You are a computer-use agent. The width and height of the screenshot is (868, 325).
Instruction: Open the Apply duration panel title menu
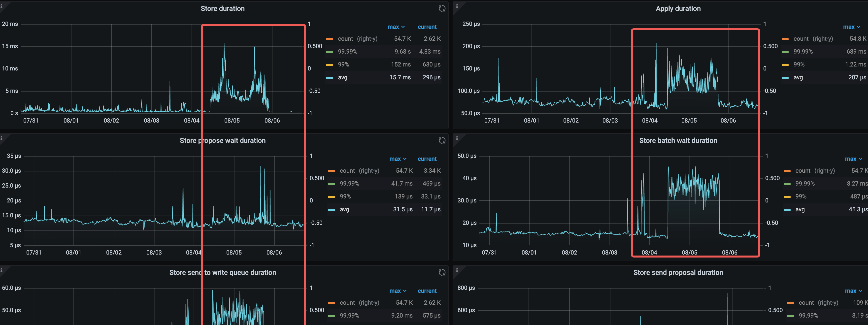[678, 8]
